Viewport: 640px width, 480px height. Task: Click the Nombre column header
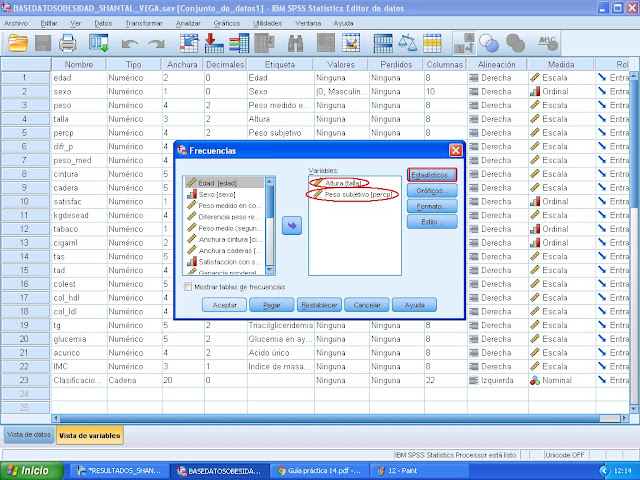[79, 64]
